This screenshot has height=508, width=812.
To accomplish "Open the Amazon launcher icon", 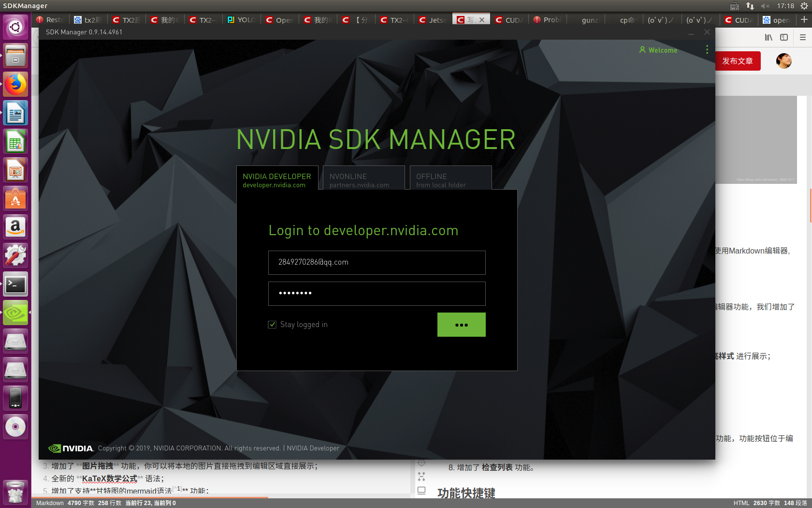I will (15, 227).
